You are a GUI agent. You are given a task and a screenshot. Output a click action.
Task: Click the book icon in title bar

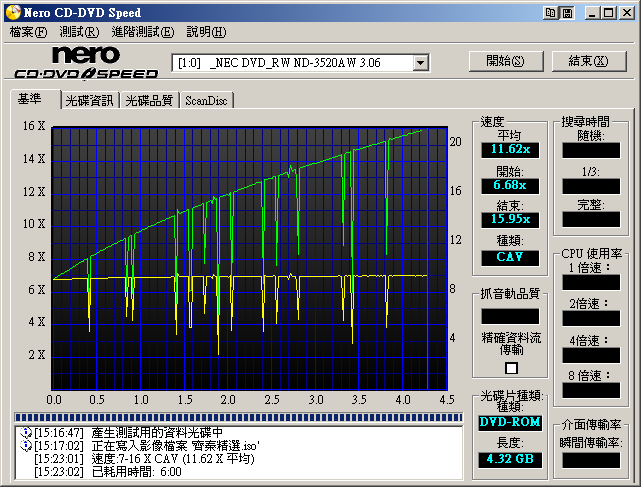point(550,13)
